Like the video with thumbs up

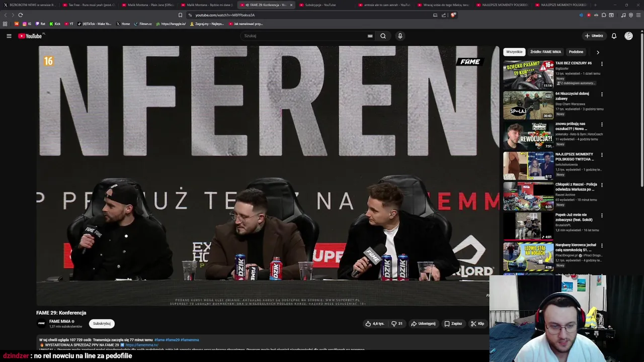[375, 324]
